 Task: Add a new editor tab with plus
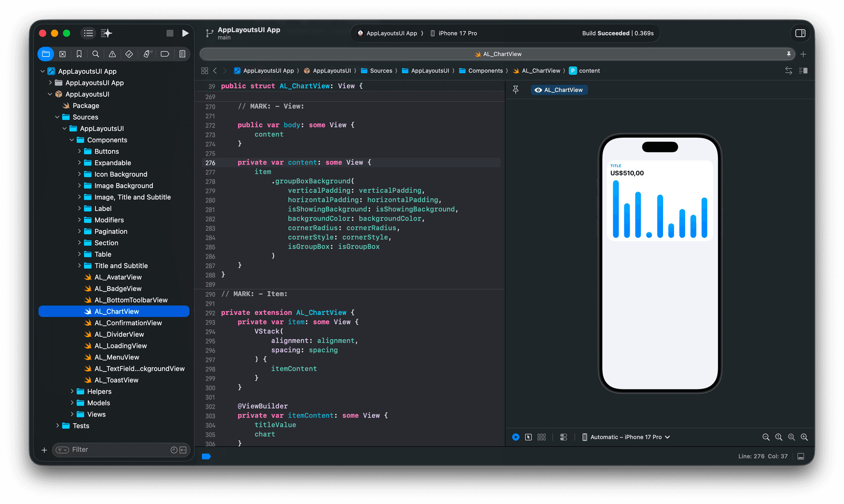coord(803,54)
